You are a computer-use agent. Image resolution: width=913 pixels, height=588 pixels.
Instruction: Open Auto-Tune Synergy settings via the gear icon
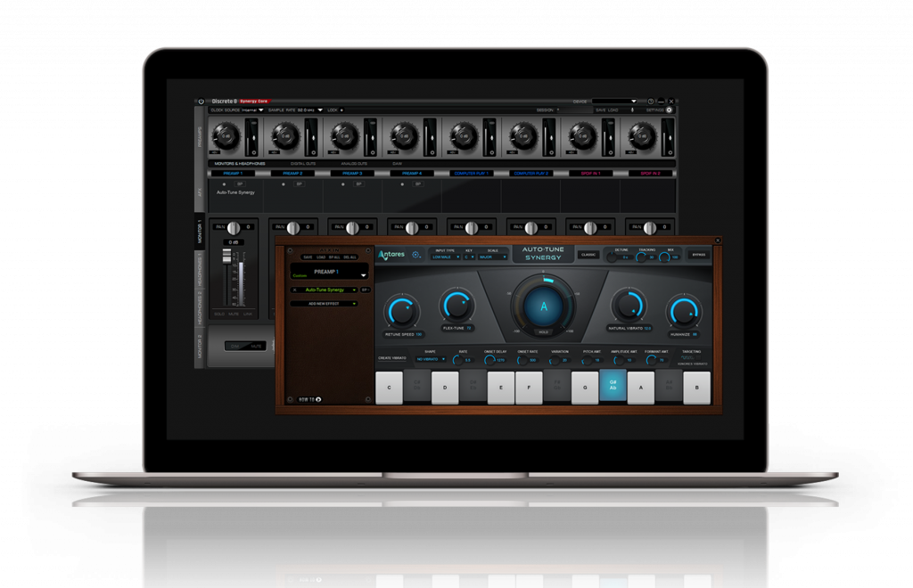click(415, 256)
